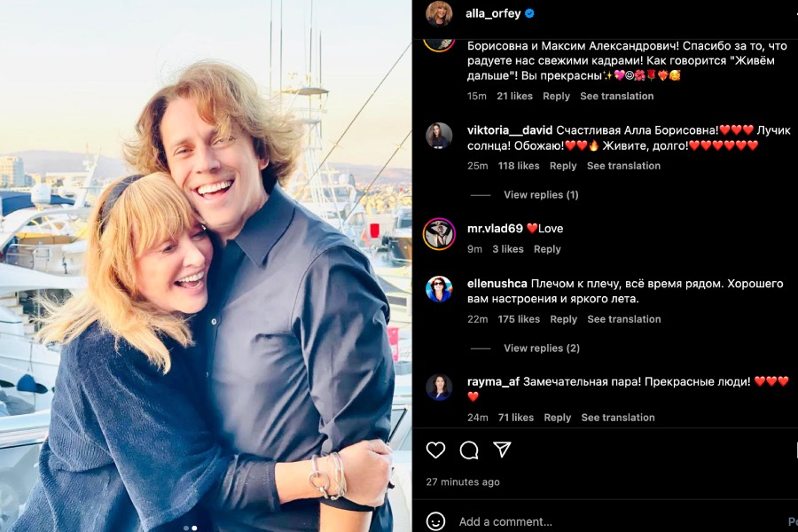Like the post with heart icon
Viewport: 798px width, 532px height.
[x=435, y=450]
